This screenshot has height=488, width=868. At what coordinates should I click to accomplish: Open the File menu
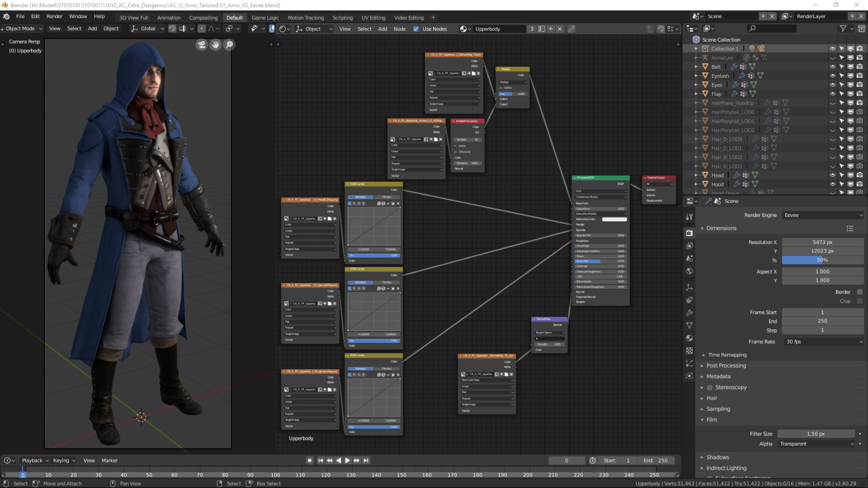click(21, 17)
